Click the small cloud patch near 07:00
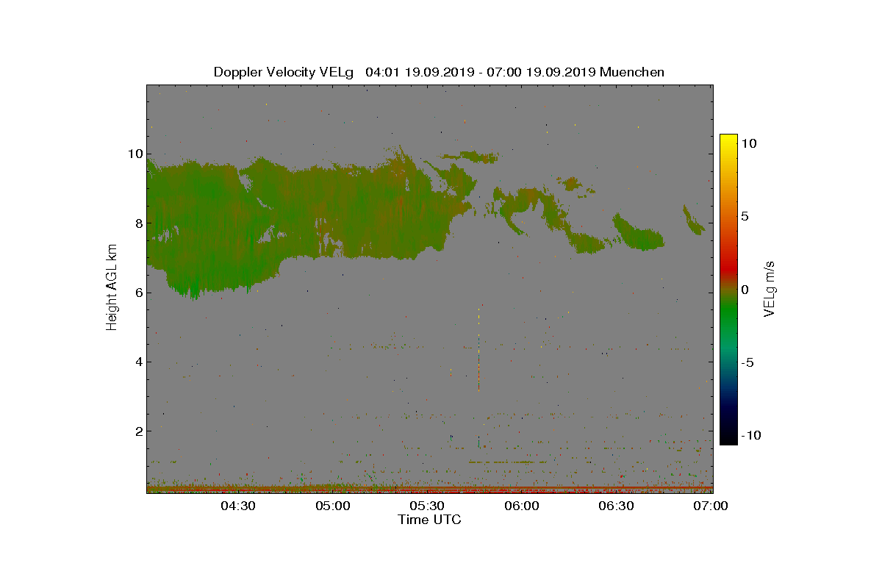This screenshot has height=588, width=882. [x=693, y=220]
